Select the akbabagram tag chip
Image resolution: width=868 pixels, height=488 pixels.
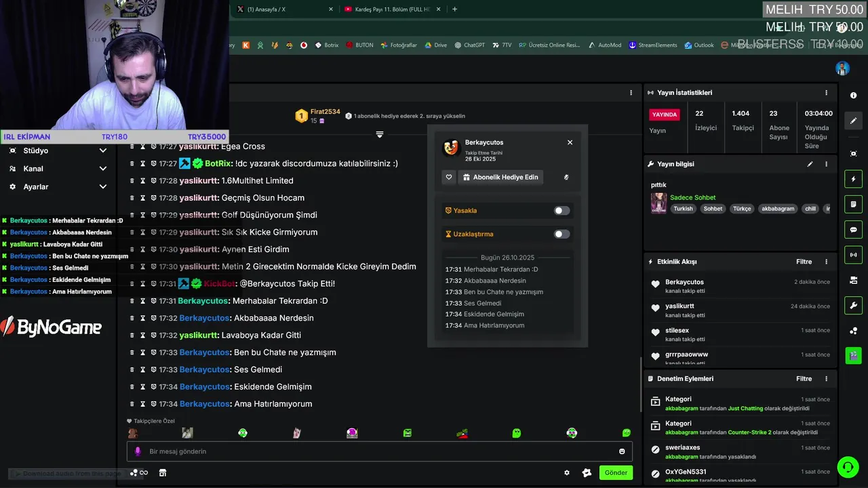[777, 209]
